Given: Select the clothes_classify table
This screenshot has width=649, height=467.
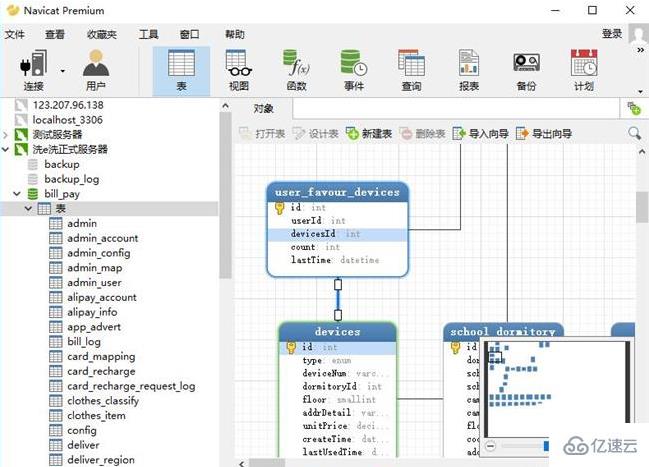Looking at the screenshot, I should (x=103, y=401).
